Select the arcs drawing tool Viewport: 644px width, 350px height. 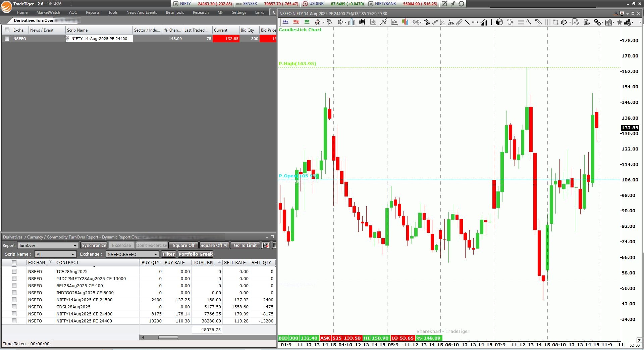coord(451,22)
